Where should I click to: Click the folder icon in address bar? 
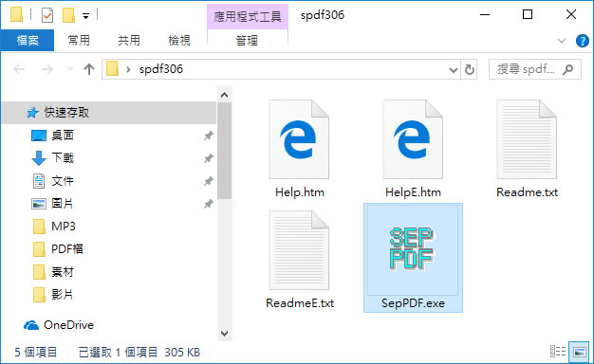[112, 69]
